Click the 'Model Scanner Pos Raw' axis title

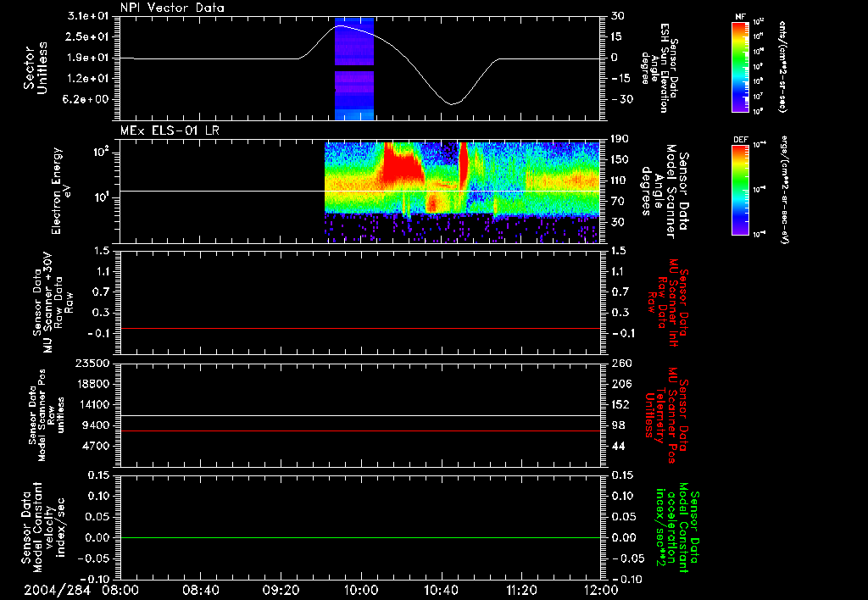click(46, 415)
